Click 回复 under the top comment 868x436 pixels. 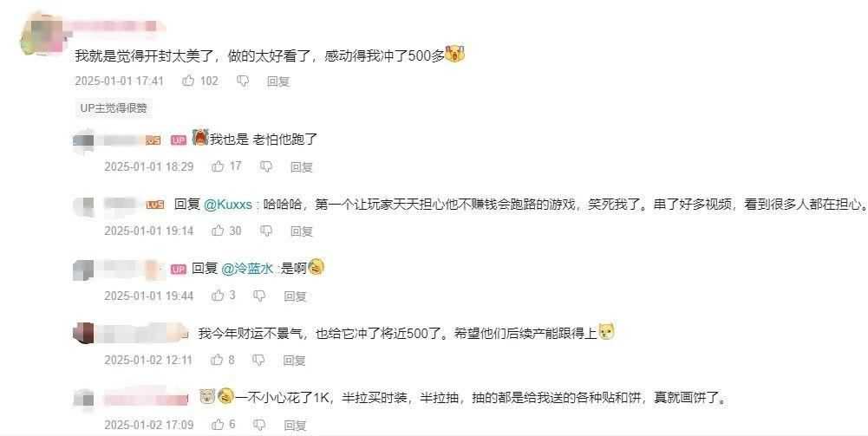278,81
